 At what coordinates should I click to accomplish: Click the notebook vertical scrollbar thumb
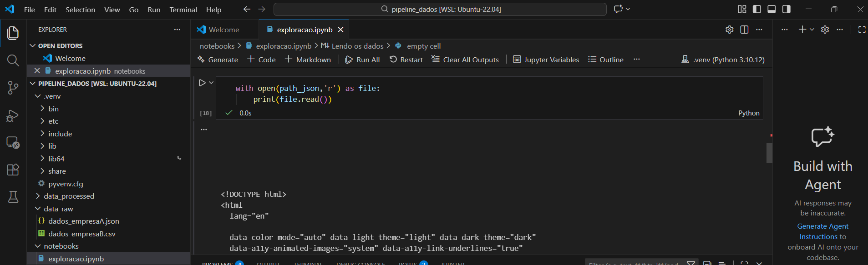tap(769, 153)
